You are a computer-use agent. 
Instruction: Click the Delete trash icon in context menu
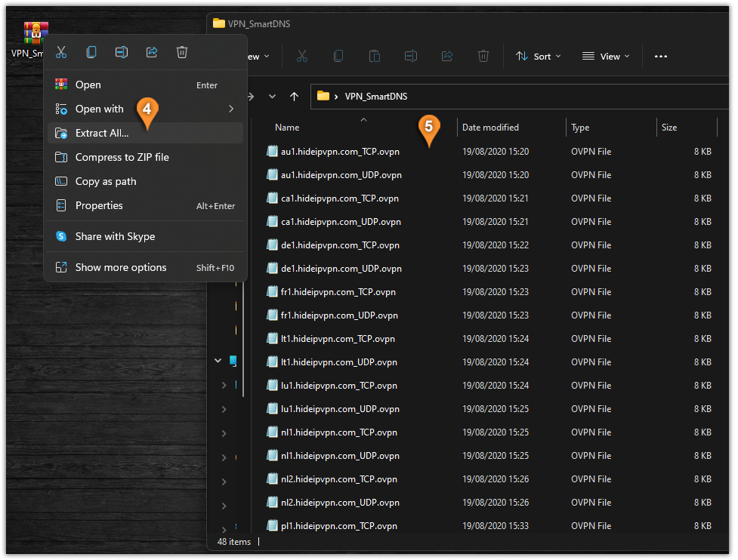pyautogui.click(x=182, y=52)
